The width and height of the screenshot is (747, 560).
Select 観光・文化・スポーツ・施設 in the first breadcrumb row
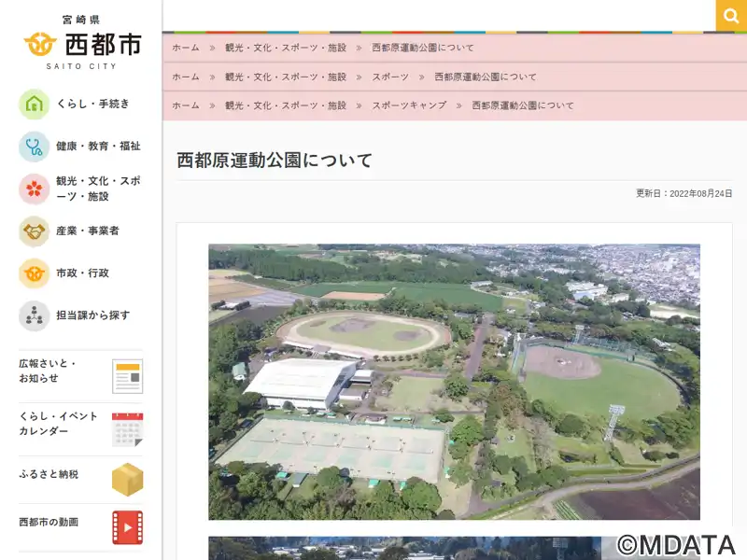click(285, 48)
